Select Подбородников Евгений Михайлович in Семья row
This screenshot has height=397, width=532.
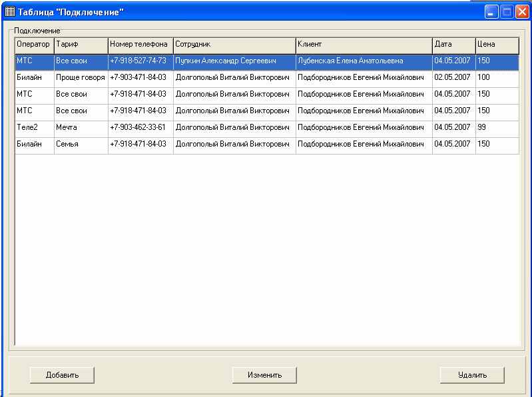[364, 146]
